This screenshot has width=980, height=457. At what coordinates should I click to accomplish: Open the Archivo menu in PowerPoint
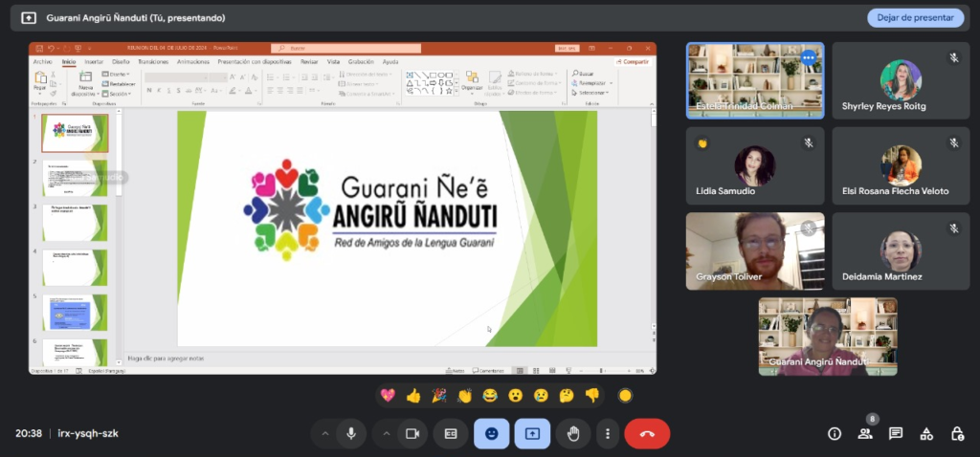pyautogui.click(x=42, y=62)
